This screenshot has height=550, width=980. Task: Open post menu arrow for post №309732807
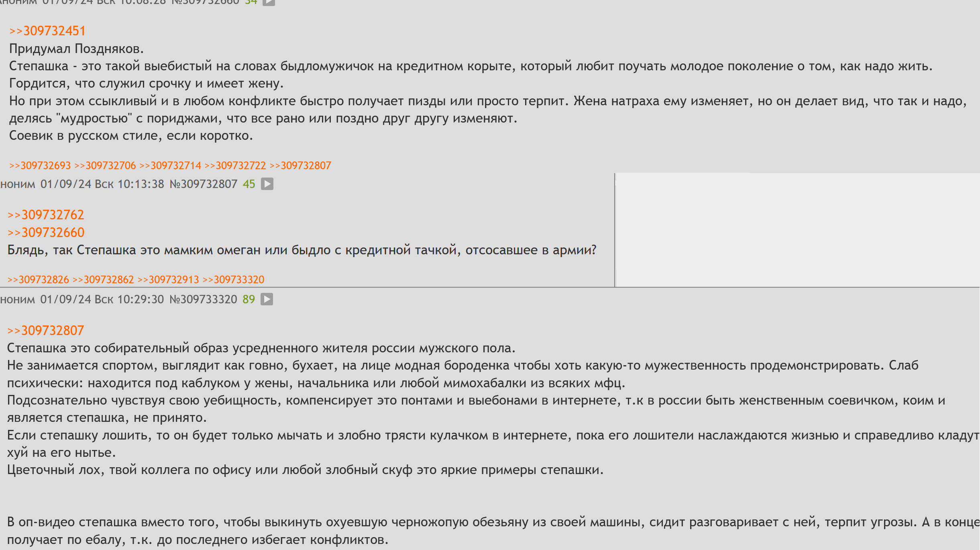click(x=267, y=184)
